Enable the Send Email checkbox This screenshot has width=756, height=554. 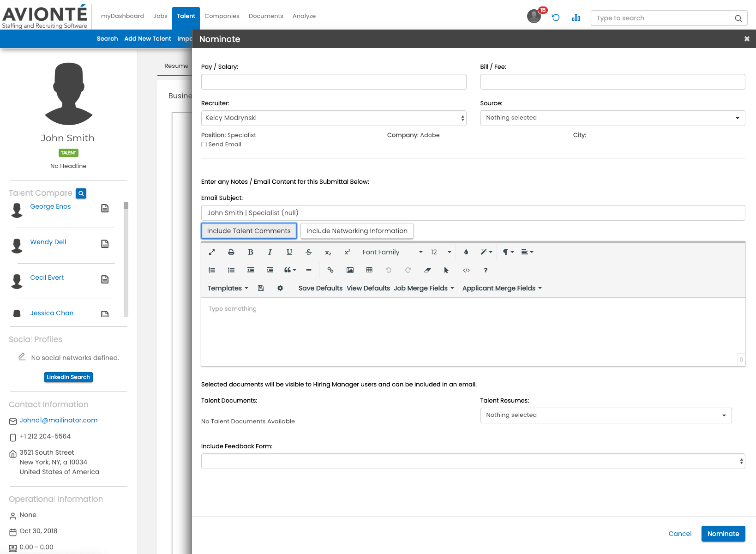[204, 145]
